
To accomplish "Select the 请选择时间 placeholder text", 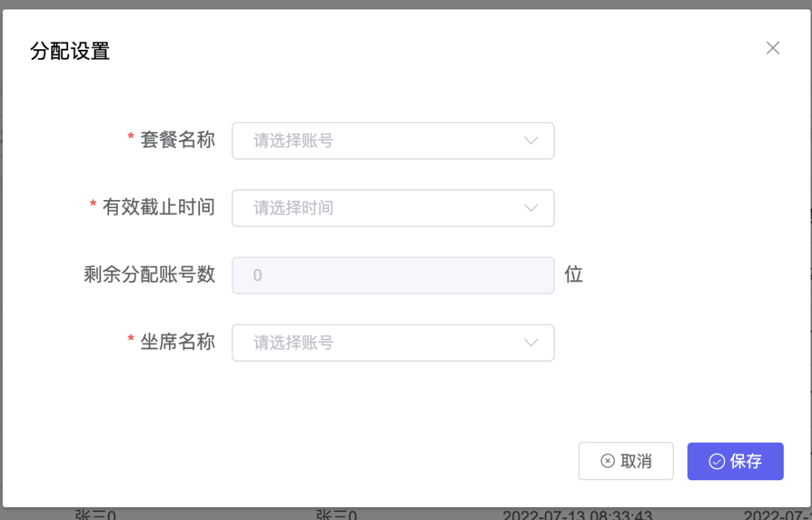I will tap(293, 208).
